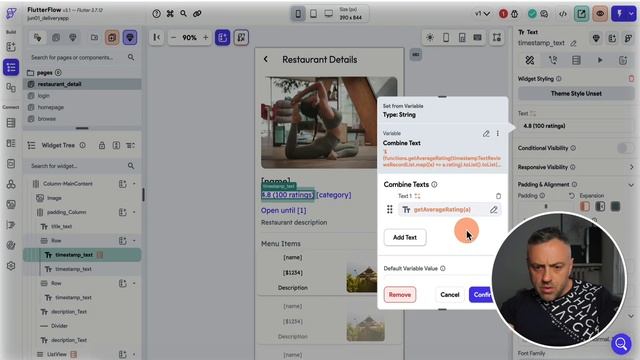This screenshot has height=360, width=640.
Task: Click the blue lightning run button
Action: [x=619, y=14]
